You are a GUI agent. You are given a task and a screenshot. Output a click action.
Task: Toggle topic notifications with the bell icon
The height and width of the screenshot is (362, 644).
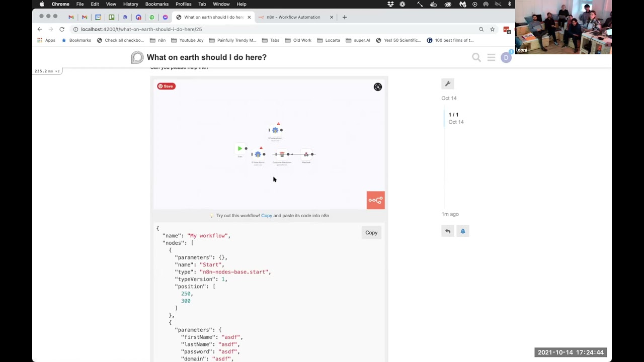coord(462,231)
